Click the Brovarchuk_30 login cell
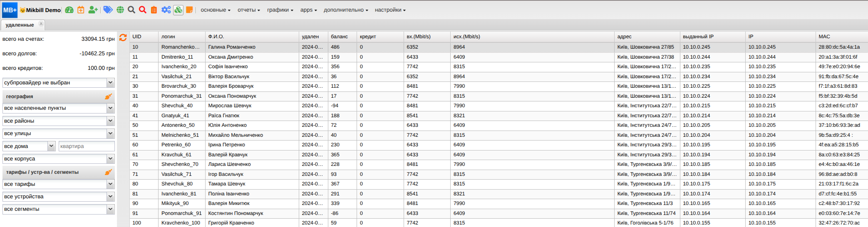Image resolution: width=868 pixels, height=227 pixels. point(182,86)
